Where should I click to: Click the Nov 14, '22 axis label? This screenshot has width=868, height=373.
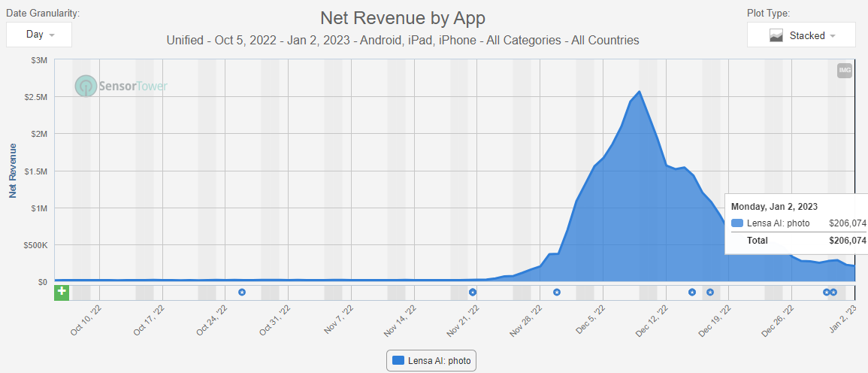(402, 322)
